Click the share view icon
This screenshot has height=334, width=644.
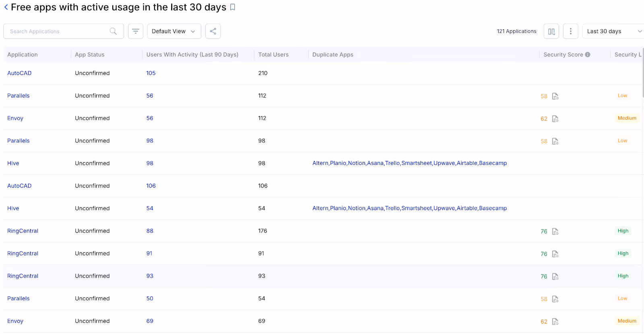(x=213, y=31)
